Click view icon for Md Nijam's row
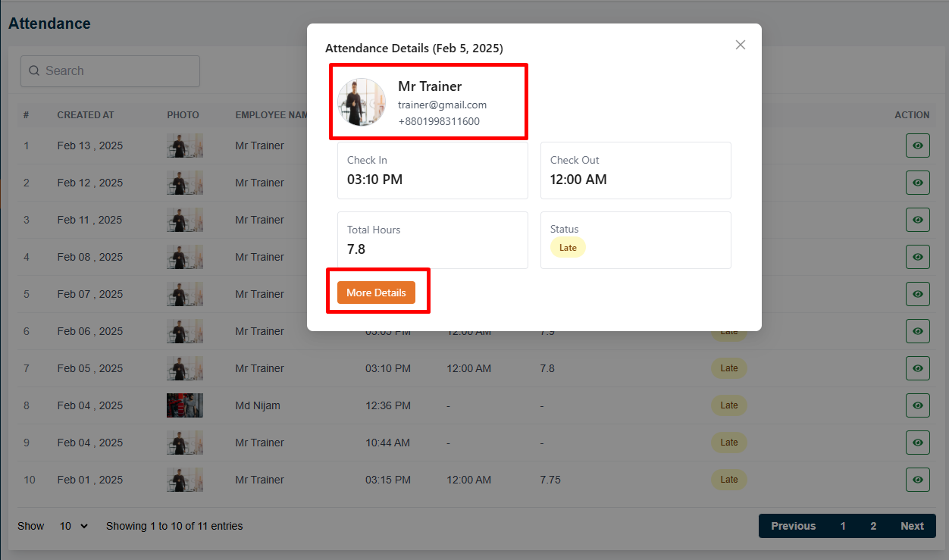Image resolution: width=949 pixels, height=560 pixels. (917, 405)
